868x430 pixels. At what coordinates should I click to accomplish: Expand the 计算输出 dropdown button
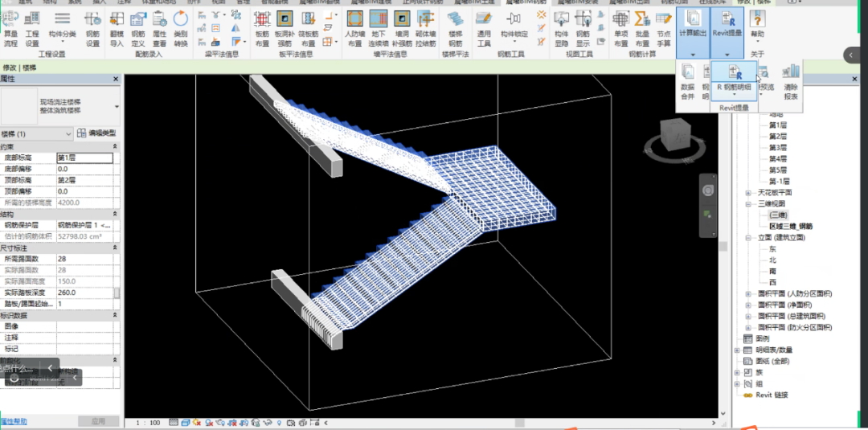[692, 54]
